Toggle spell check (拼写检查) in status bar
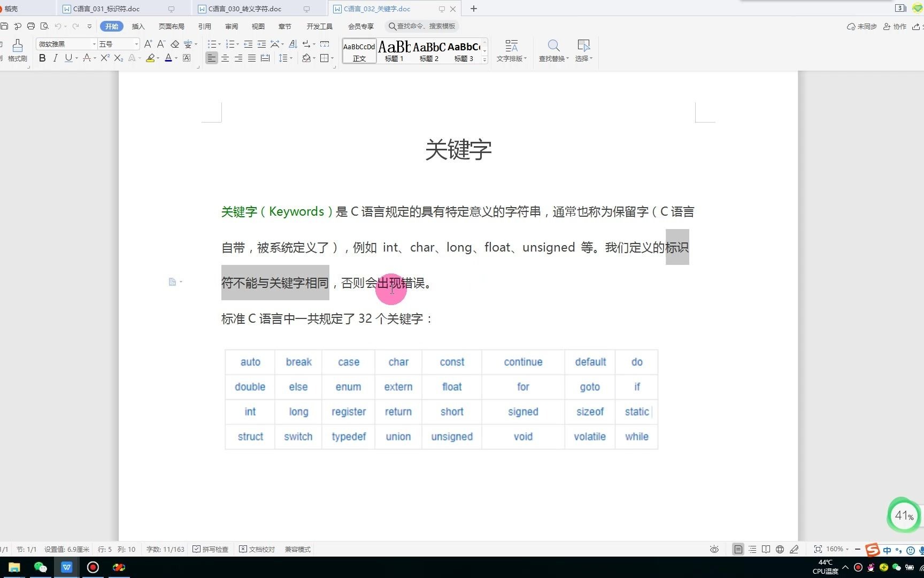The image size is (924, 578). click(211, 549)
